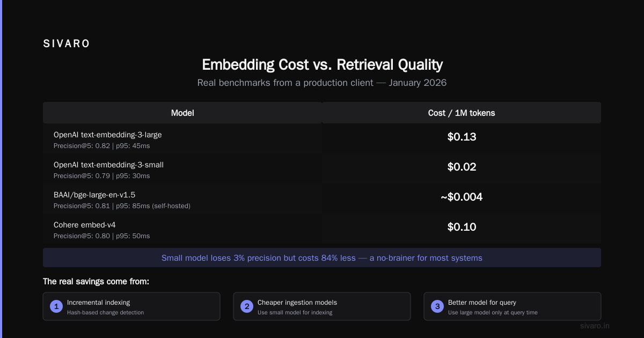Select 'Cohere embed-v4' row name
The image size is (644, 338).
[x=85, y=225]
